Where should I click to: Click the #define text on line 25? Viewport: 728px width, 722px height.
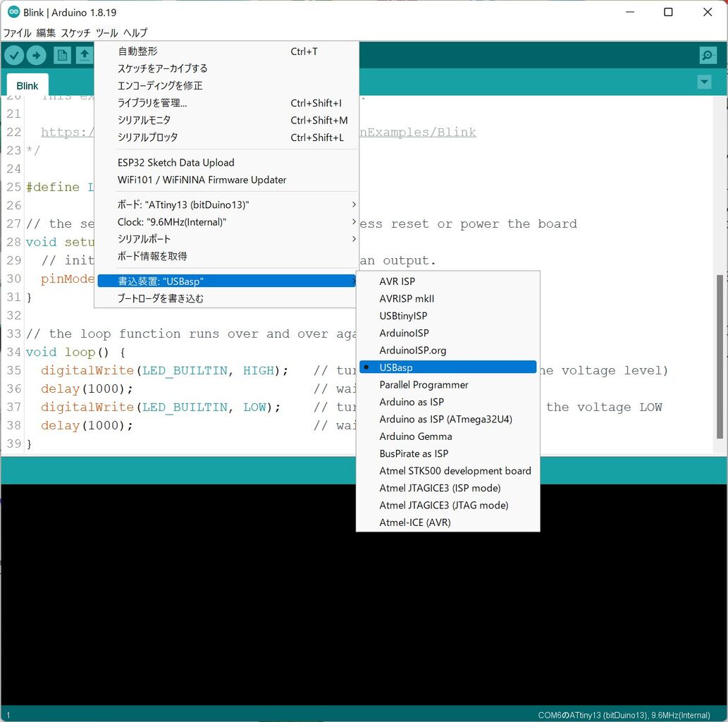point(52,188)
